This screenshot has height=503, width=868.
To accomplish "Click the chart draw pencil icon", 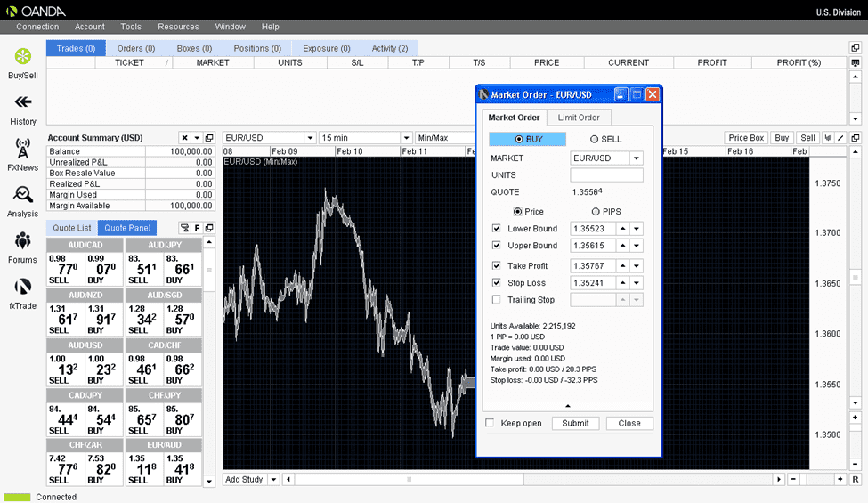I will click(x=840, y=138).
